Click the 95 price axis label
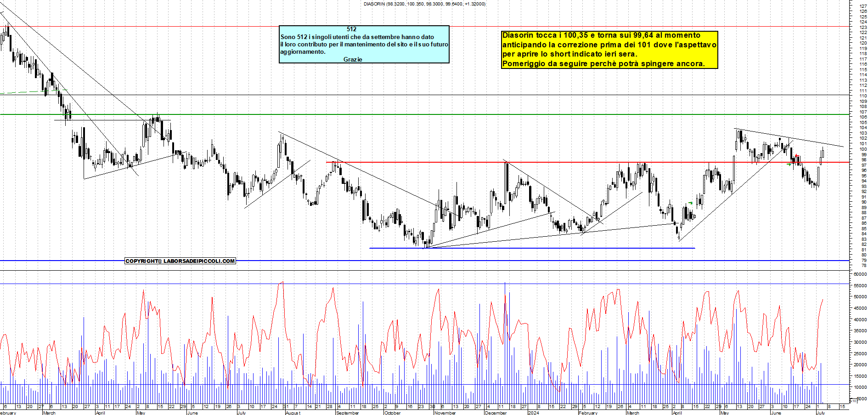Image resolution: width=868 pixels, height=415 pixels. click(x=864, y=176)
